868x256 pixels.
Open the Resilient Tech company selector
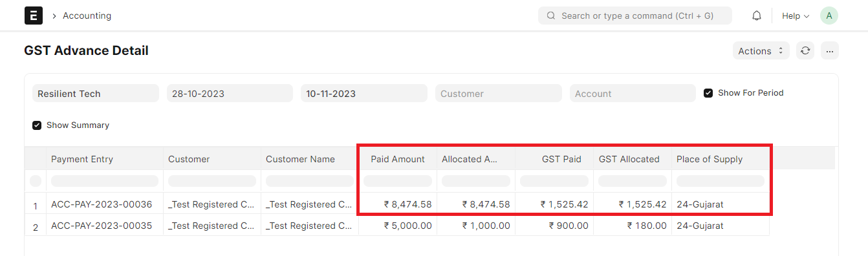[x=96, y=93]
